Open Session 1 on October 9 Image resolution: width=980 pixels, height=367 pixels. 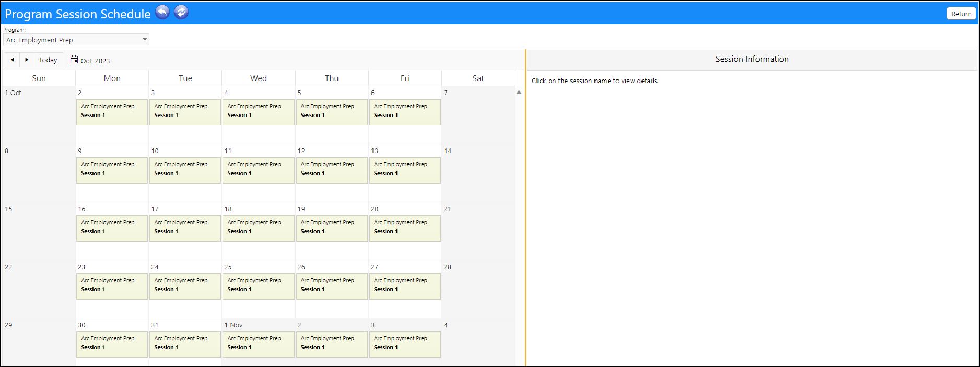tap(112, 170)
